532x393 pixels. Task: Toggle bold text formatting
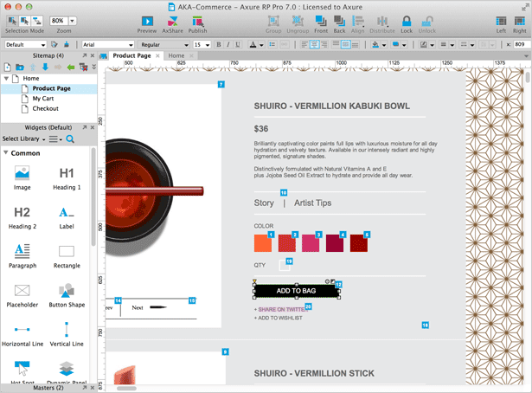(x=219, y=44)
